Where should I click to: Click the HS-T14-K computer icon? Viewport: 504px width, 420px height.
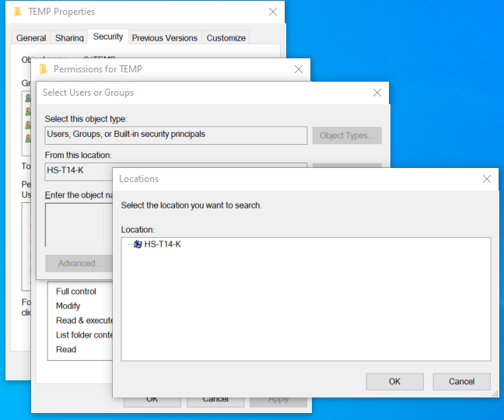138,244
